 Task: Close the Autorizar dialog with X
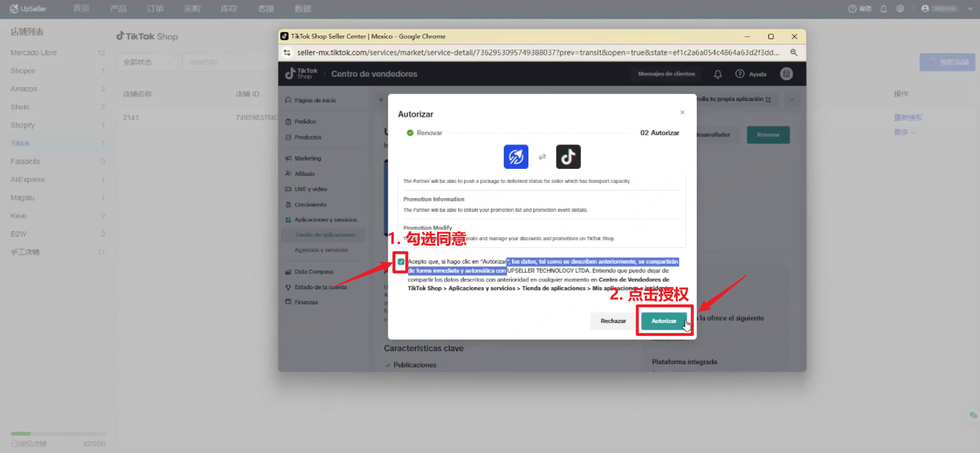coord(682,112)
